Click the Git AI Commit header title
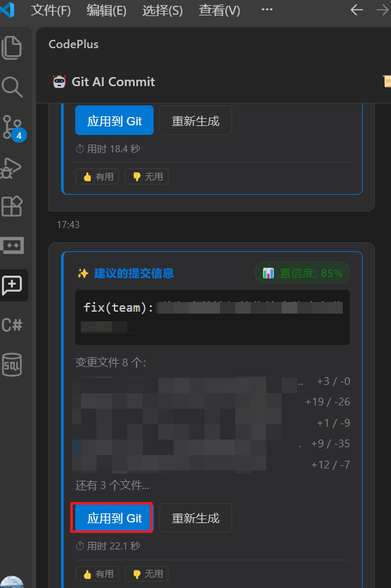This screenshot has height=588, width=391. point(113,82)
